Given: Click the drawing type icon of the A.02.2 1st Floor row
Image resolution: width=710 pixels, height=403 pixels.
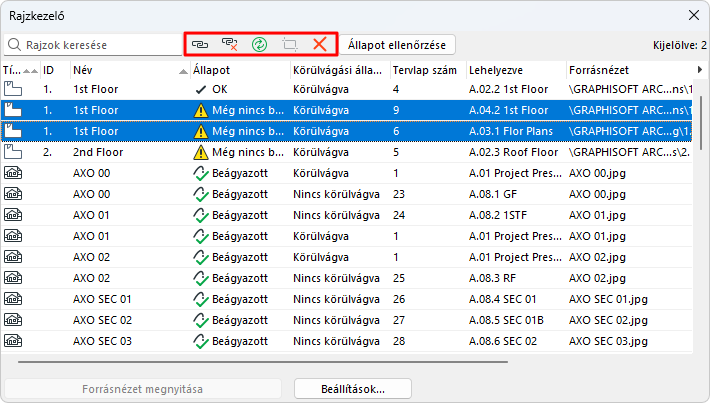Looking at the screenshot, I should click(x=13, y=89).
